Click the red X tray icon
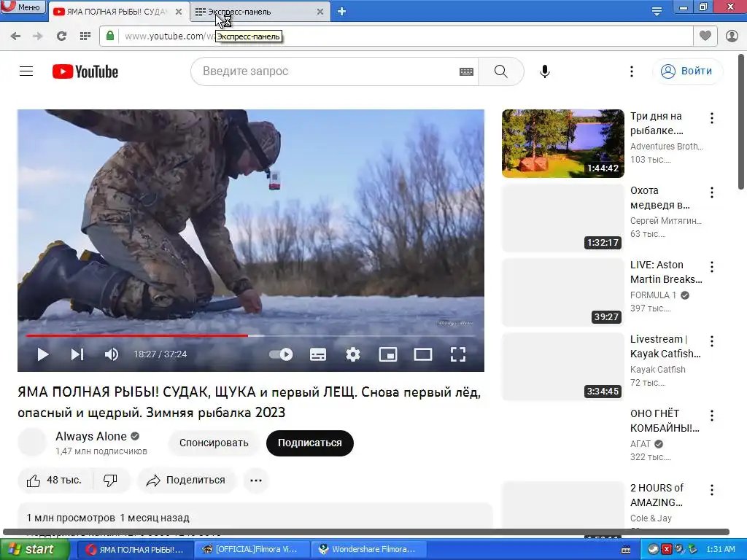The width and height of the screenshot is (747, 560). point(667,549)
